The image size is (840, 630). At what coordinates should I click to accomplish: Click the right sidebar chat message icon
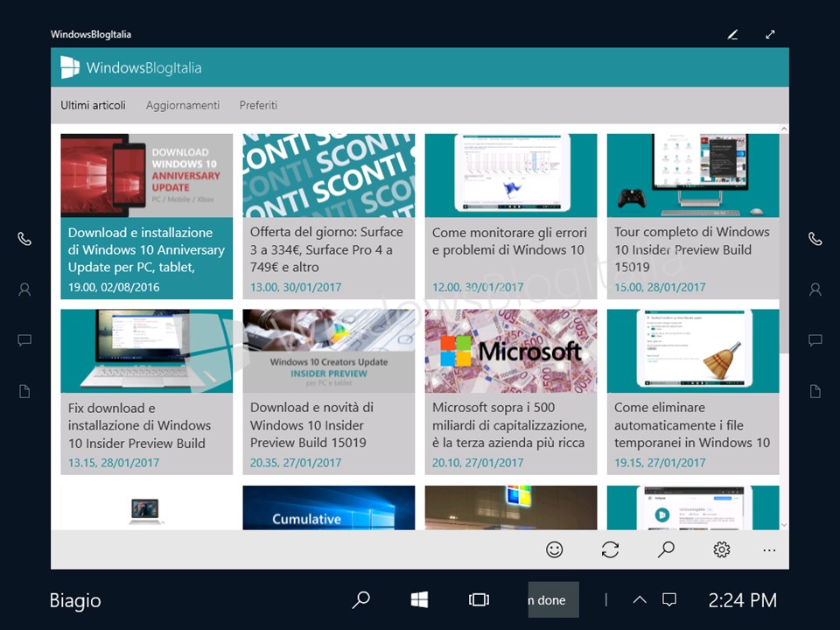coord(815,340)
